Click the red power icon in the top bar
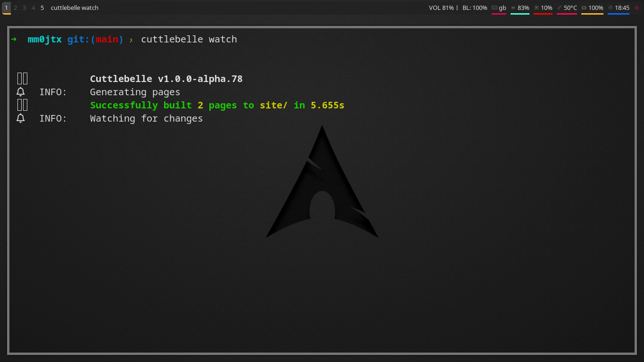The height and width of the screenshot is (362, 644). click(x=636, y=8)
